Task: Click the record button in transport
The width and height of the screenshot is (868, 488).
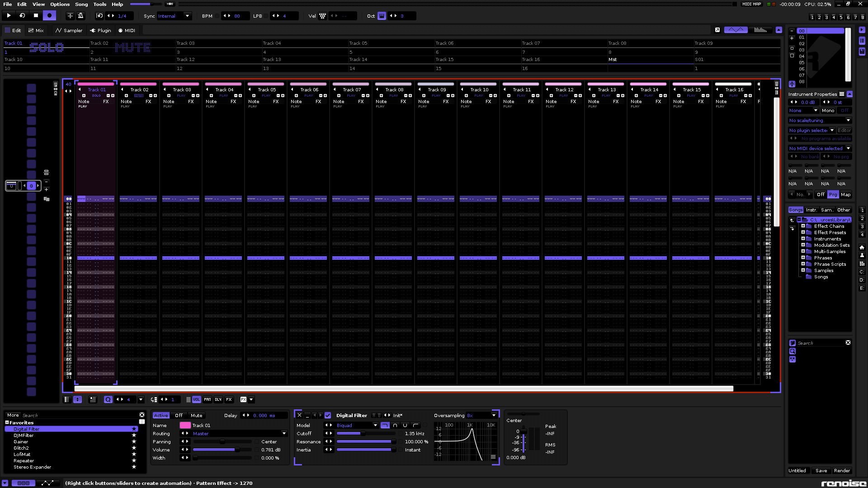Action: (49, 15)
